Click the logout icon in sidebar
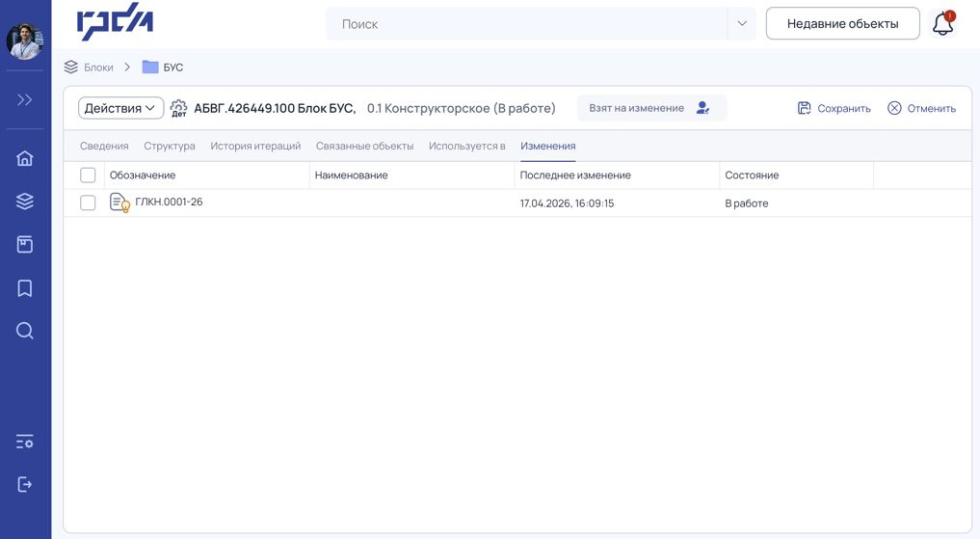The image size is (980, 539). (x=24, y=485)
